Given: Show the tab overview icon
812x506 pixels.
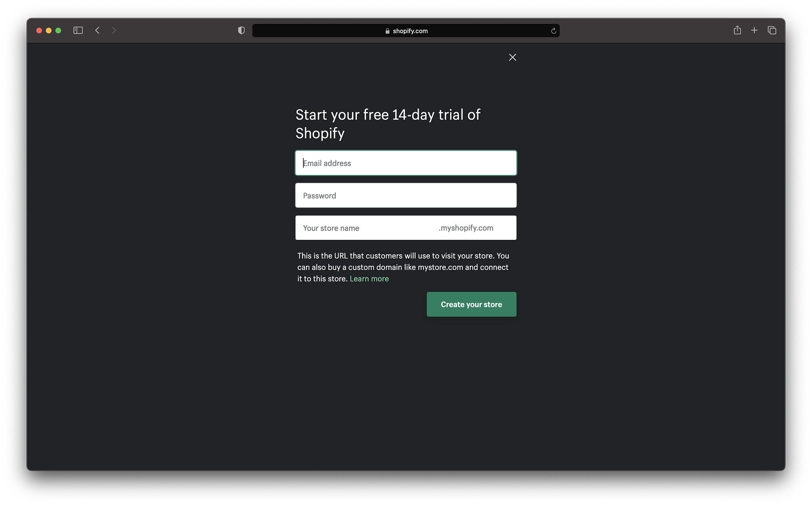Looking at the screenshot, I should (772, 30).
